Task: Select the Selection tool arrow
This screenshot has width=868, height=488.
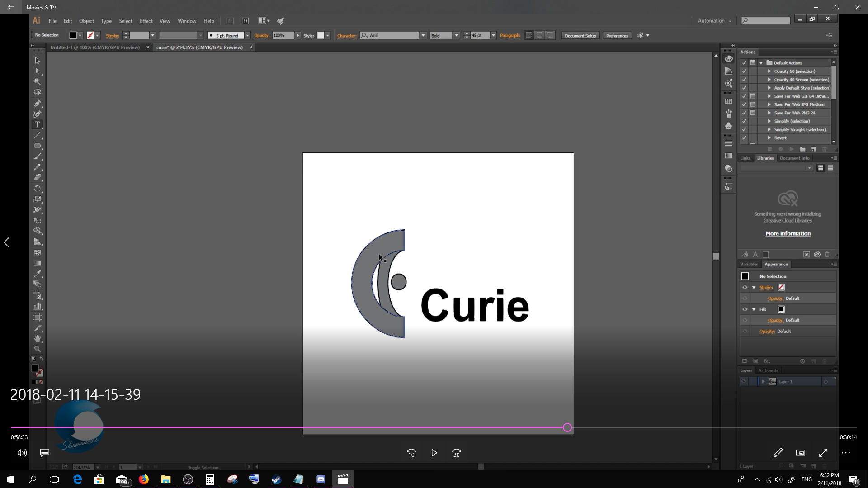Action: click(38, 61)
